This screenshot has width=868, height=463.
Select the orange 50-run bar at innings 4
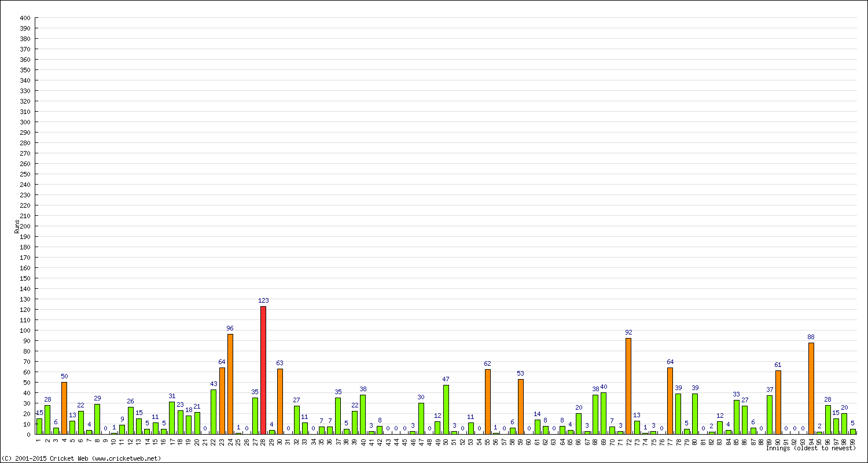pyautogui.click(x=64, y=408)
